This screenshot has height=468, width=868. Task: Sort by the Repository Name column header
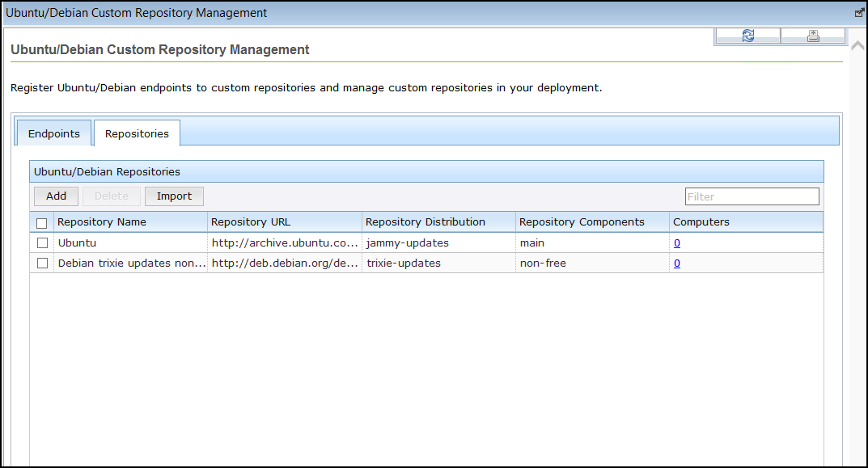click(130, 221)
